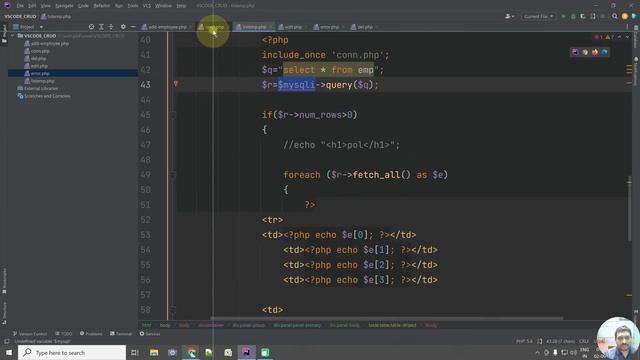Open Current File run configuration dropdown
Viewport: 640px width, 360px height.
point(538,16)
